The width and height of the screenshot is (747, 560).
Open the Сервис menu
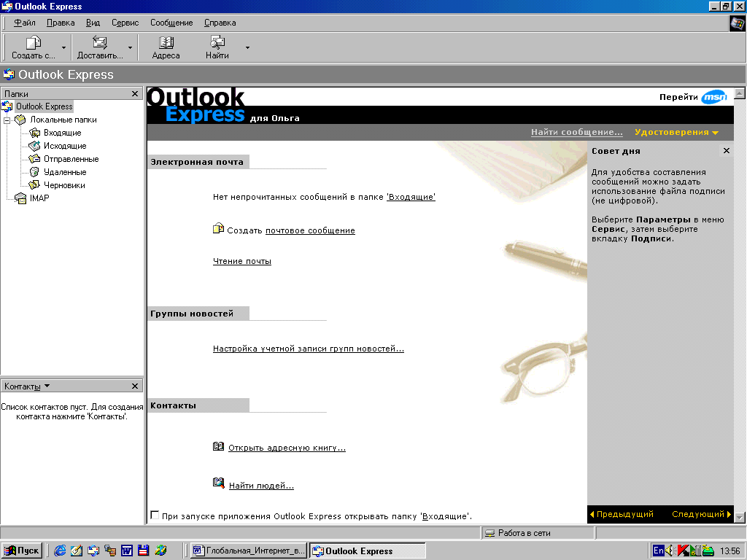pyautogui.click(x=125, y=23)
